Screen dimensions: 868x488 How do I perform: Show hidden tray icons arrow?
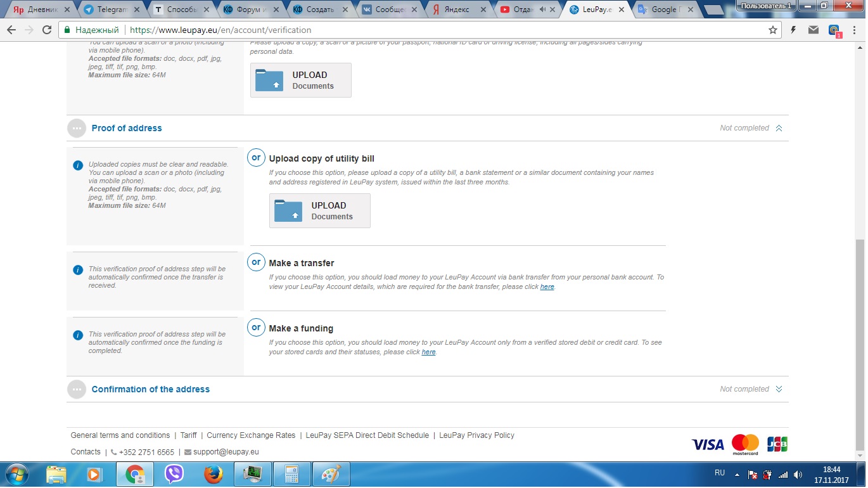pos(737,474)
